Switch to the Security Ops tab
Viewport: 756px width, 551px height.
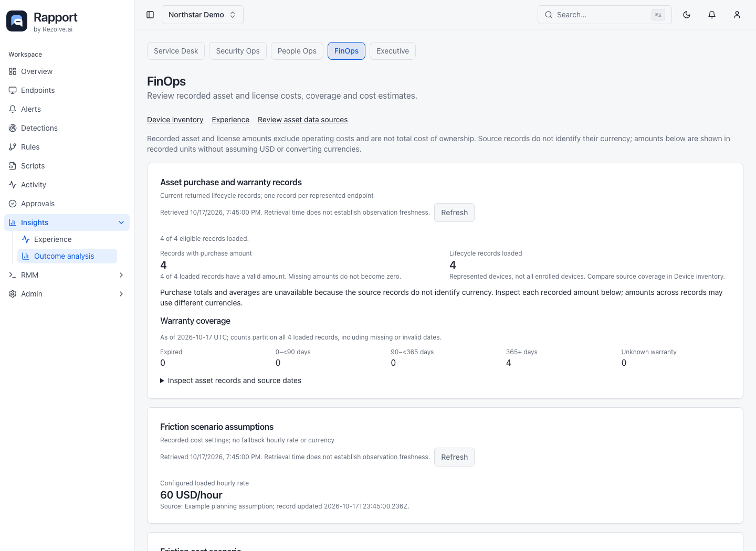click(238, 51)
